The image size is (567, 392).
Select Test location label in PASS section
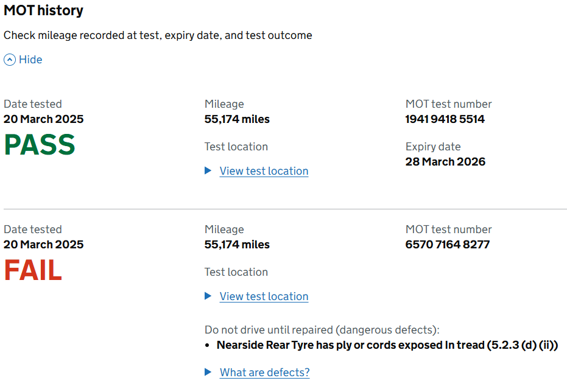[236, 147]
